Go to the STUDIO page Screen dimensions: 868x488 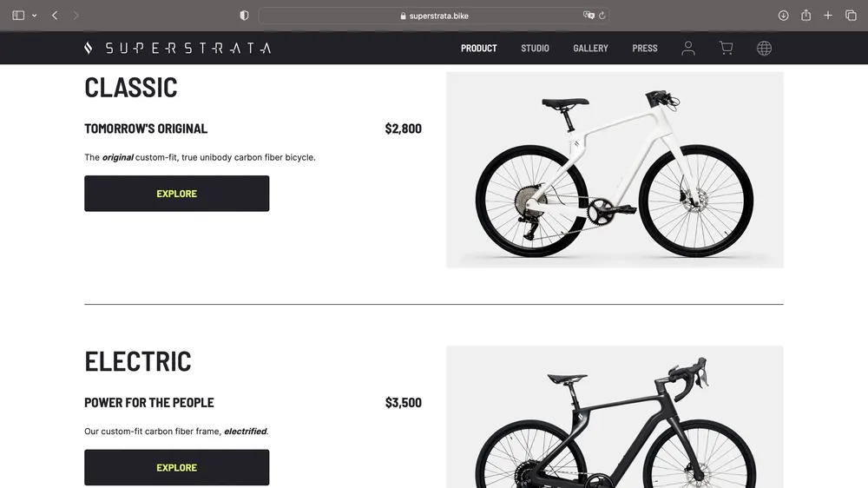coord(535,48)
